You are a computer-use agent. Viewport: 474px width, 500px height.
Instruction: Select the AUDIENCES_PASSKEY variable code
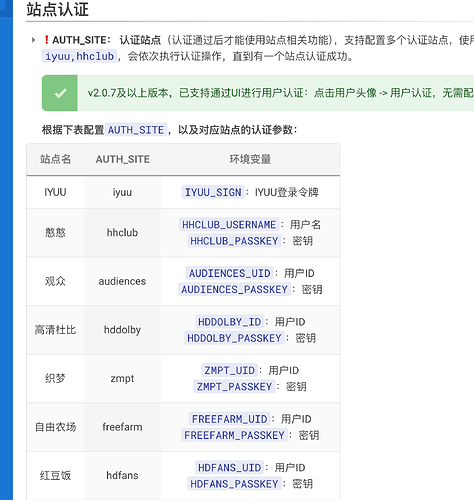pos(234,289)
